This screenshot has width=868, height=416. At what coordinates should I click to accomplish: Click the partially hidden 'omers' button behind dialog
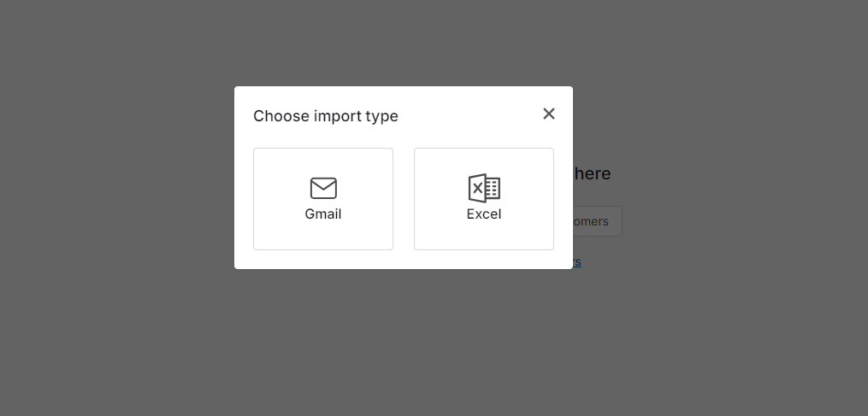tap(597, 221)
